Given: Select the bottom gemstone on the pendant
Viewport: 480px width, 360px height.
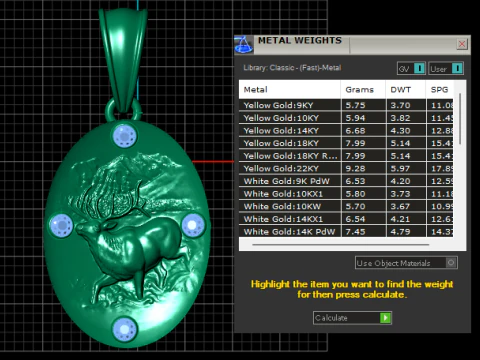Looking at the screenshot, I should tap(124, 329).
